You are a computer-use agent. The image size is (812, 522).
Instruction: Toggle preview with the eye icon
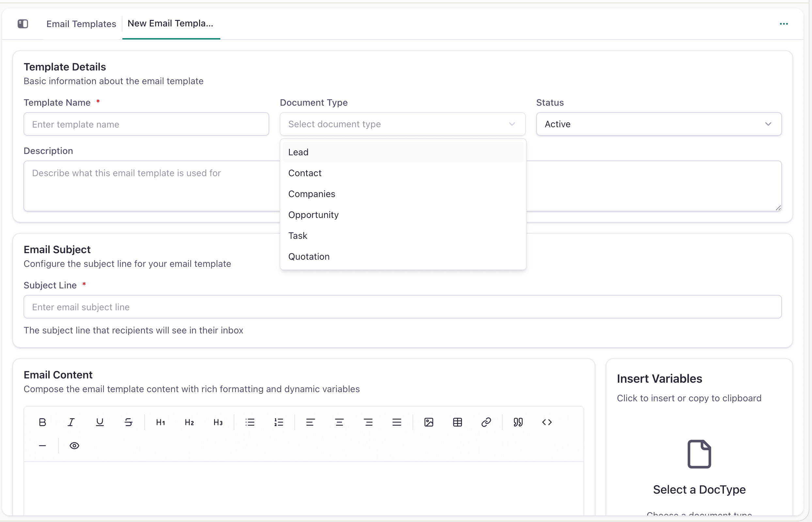click(x=74, y=445)
